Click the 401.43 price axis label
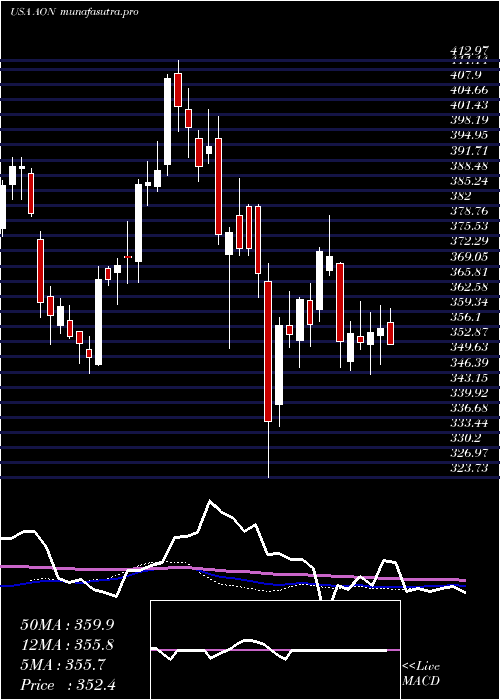The height and width of the screenshot is (700, 500). coord(469,106)
